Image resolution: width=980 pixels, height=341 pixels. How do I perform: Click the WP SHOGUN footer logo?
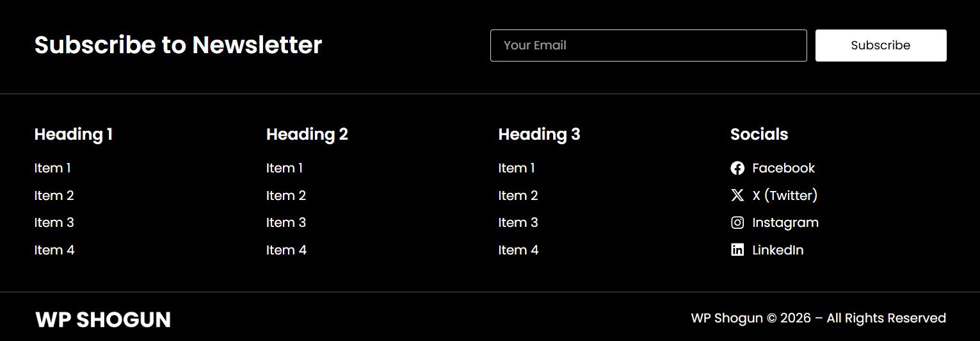[103, 319]
